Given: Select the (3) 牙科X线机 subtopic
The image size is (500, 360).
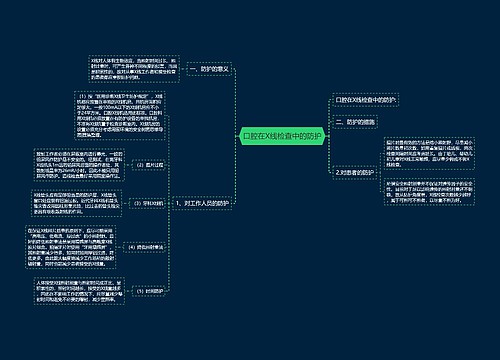Looking at the screenshot, I should tap(149, 203).
